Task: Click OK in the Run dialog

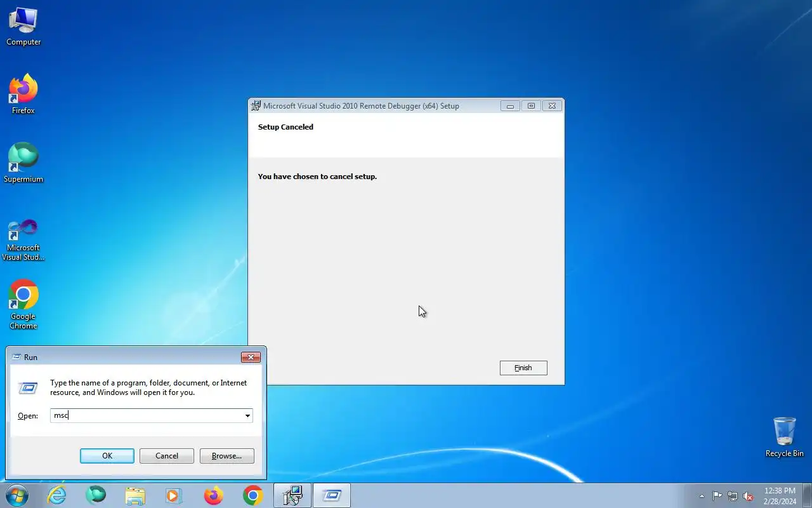Action: [x=107, y=456]
